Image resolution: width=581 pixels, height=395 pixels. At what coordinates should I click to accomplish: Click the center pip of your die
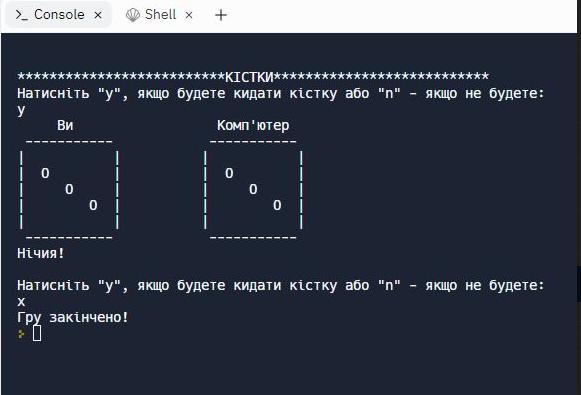coord(69,189)
